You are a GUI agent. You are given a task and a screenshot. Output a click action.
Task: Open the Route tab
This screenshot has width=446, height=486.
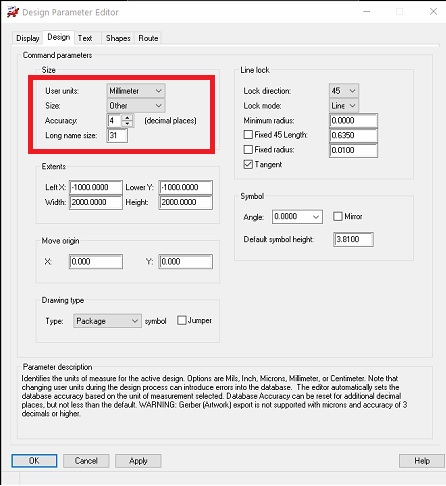coord(148,38)
